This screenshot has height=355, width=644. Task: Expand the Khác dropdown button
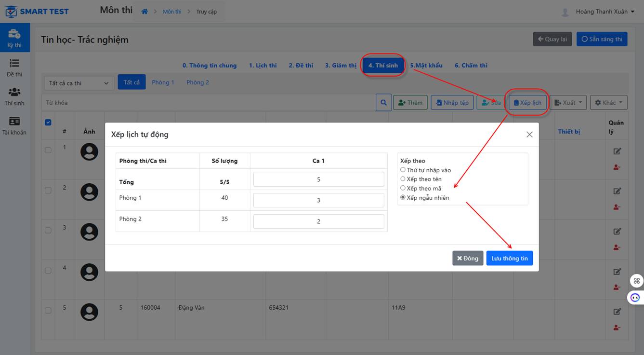tap(609, 103)
